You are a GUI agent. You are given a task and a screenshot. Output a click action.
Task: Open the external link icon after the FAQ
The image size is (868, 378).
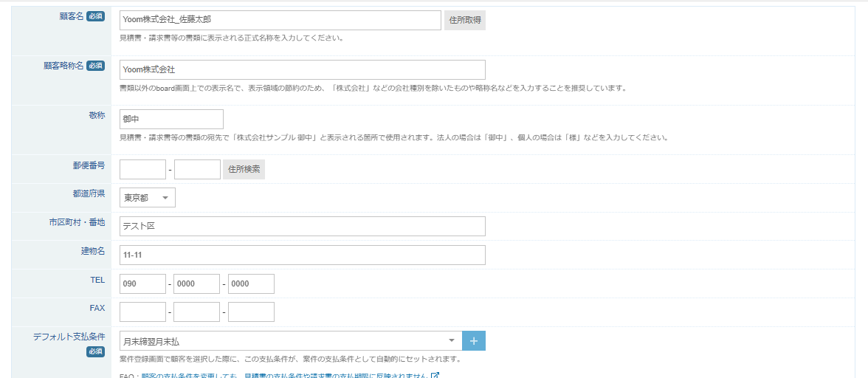click(x=435, y=375)
